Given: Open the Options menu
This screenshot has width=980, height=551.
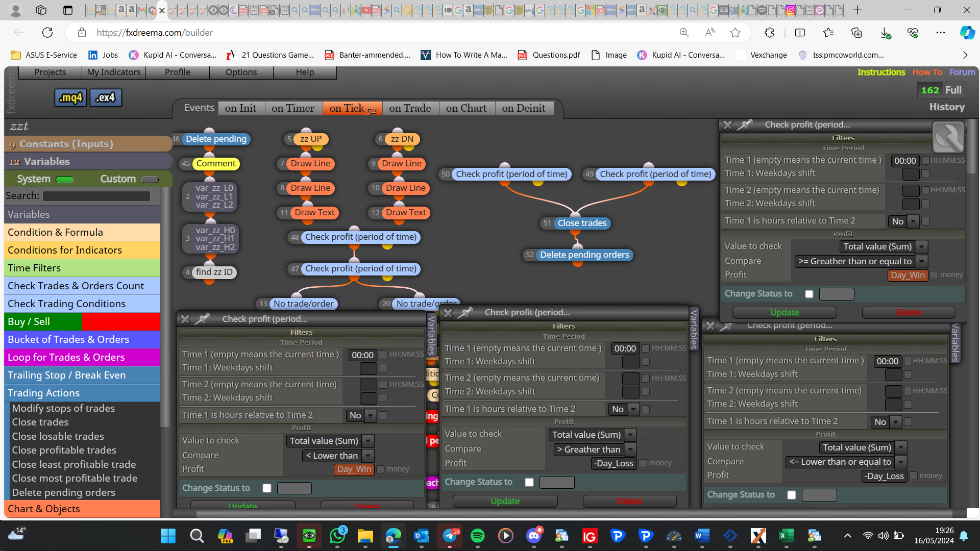Looking at the screenshot, I should point(241,72).
